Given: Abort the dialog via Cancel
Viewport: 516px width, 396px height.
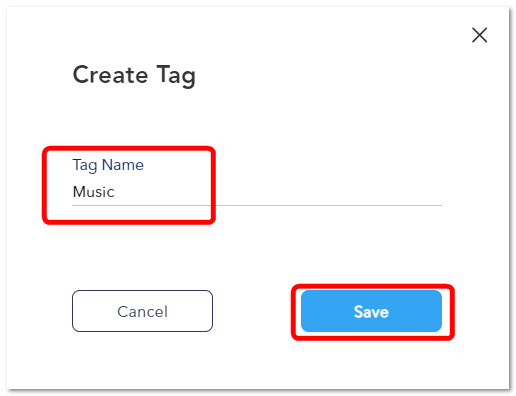Looking at the screenshot, I should pyautogui.click(x=142, y=311).
